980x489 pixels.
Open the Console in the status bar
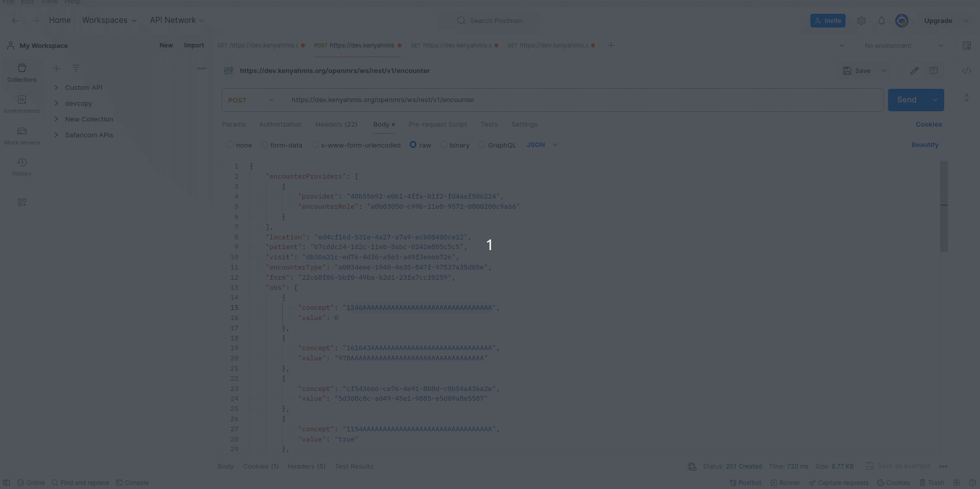coord(132,483)
